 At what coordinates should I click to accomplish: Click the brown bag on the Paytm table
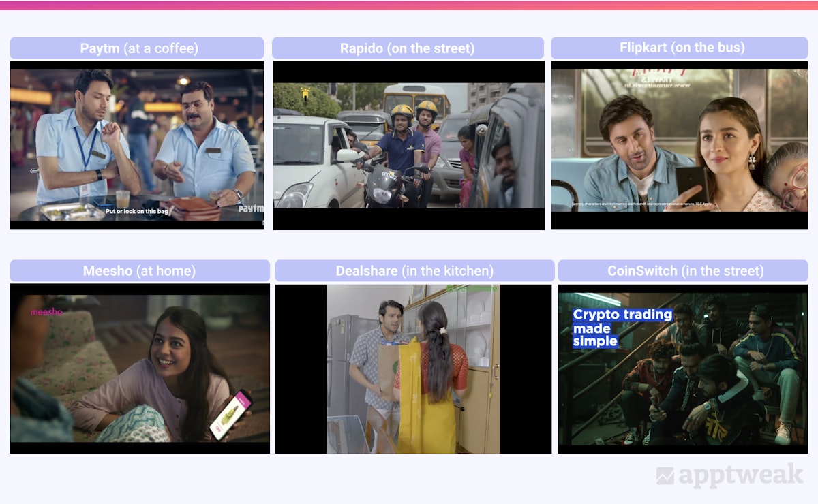tap(193, 208)
